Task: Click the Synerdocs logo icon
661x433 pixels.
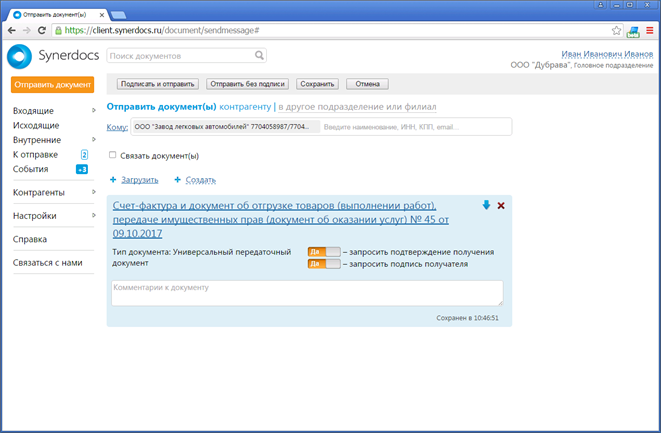Action: (20, 56)
